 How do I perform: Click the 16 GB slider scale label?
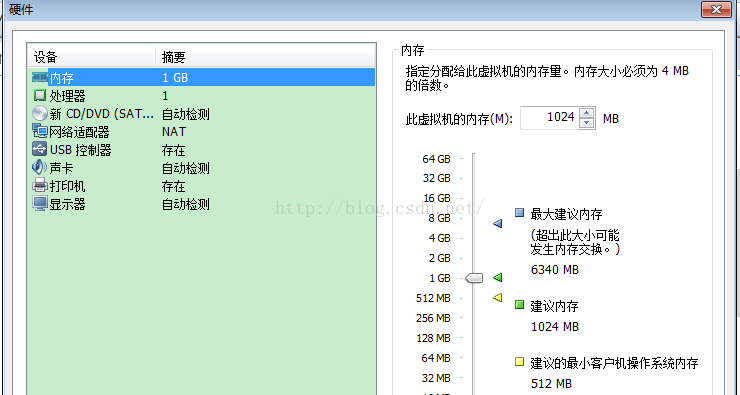click(x=437, y=198)
